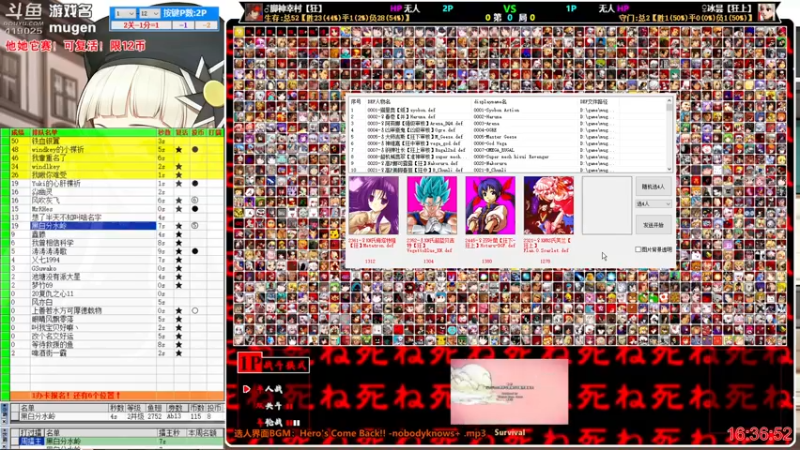Click the '2关-1分=1' button
The height and width of the screenshot is (450, 800).
click(141, 25)
